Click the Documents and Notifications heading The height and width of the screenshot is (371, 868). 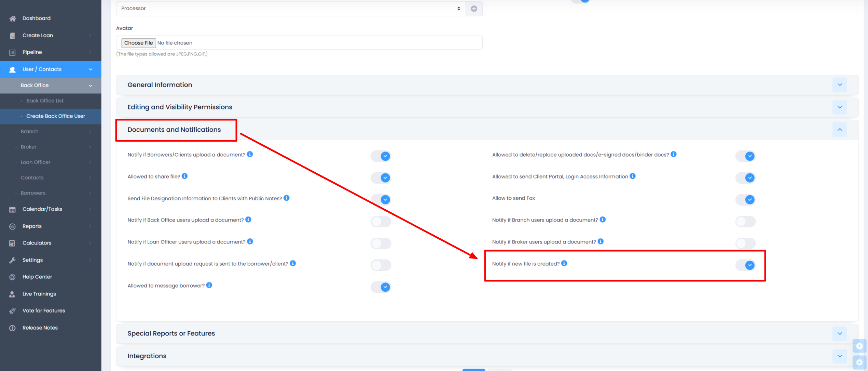174,130
